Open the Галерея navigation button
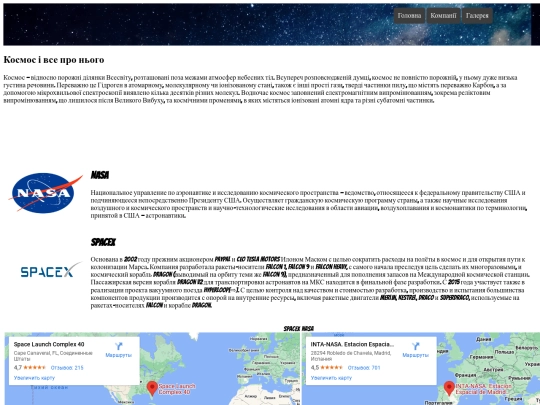This screenshot has height=405, width=540. coord(477,15)
